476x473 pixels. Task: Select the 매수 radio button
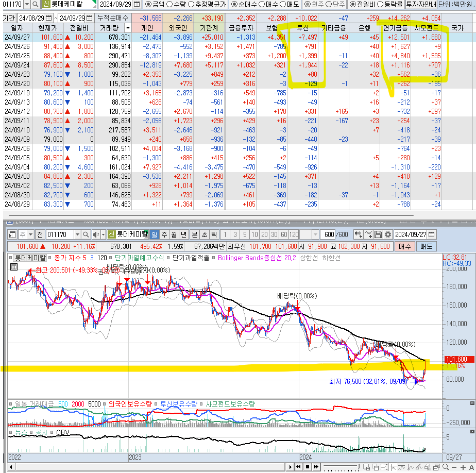261,4
